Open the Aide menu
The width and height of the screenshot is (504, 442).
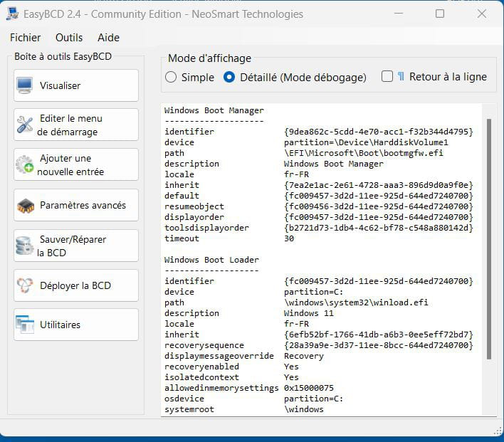pos(108,38)
